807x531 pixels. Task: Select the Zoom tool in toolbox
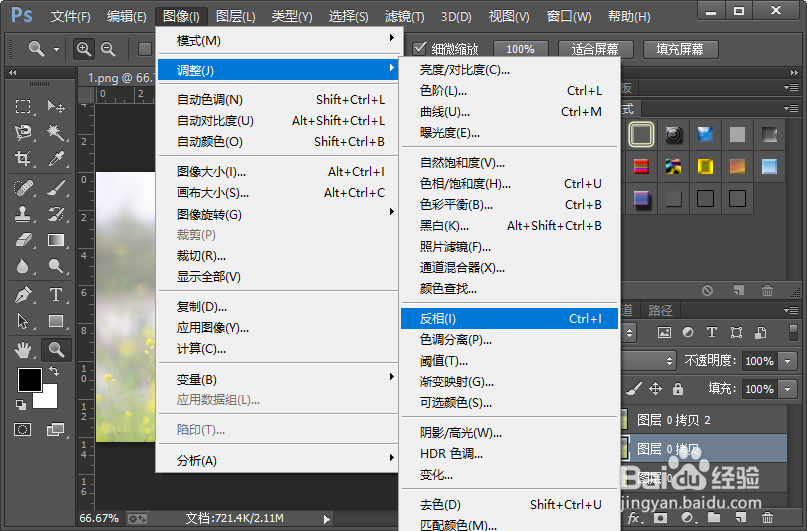click(x=56, y=350)
